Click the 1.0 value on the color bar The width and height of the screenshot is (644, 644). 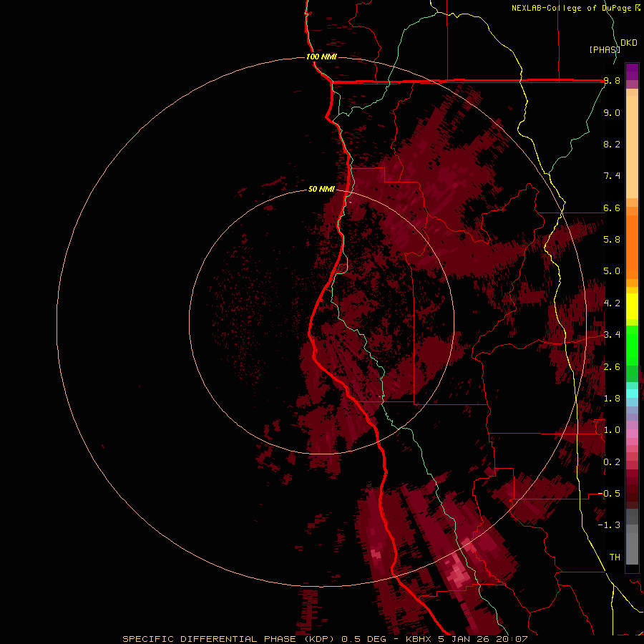tap(612, 429)
